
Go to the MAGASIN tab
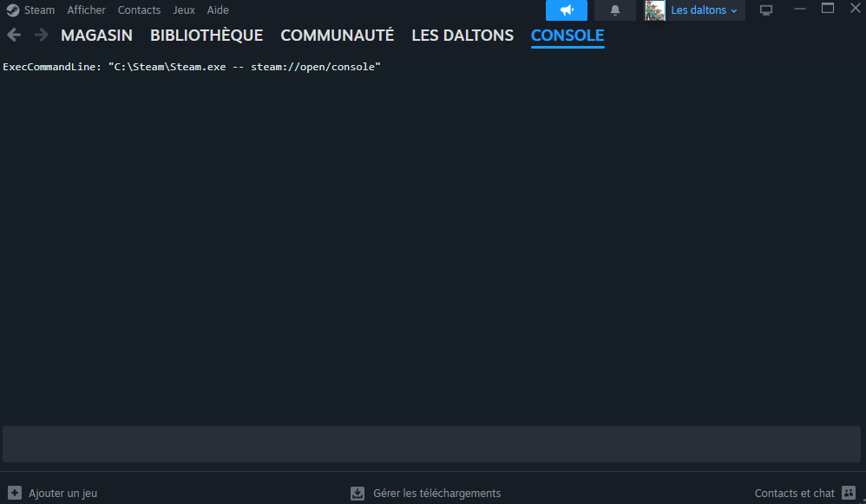pyautogui.click(x=96, y=36)
